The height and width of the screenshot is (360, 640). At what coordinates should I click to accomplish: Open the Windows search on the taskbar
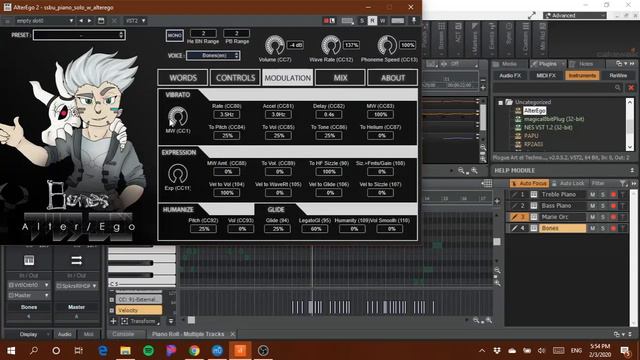34,351
